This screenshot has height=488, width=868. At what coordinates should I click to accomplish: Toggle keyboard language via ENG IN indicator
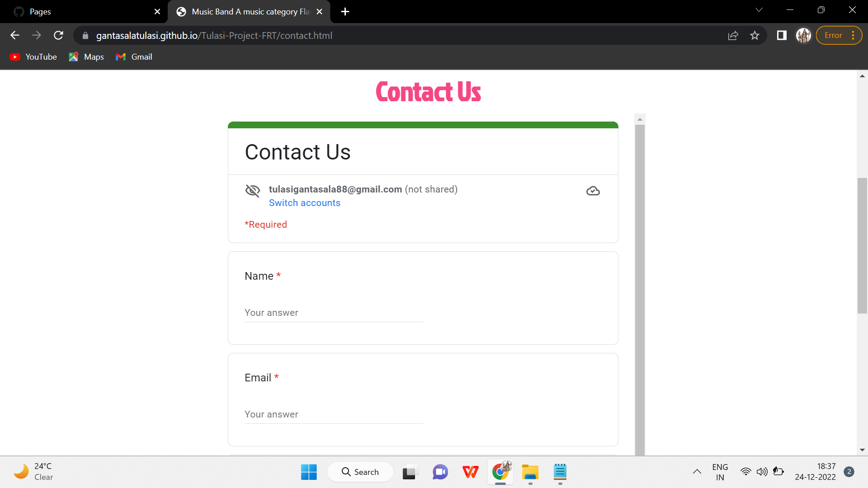coord(720,471)
